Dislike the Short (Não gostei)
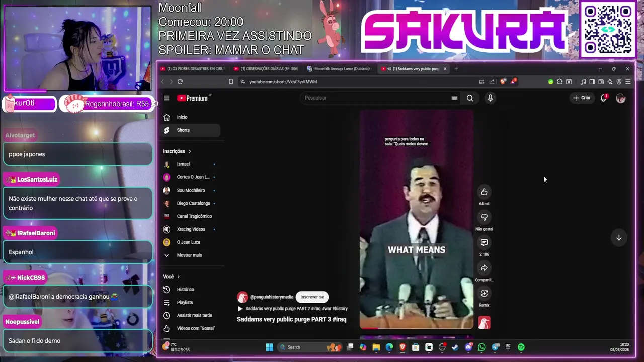Screen dimensions: 644x362 pos(484,217)
